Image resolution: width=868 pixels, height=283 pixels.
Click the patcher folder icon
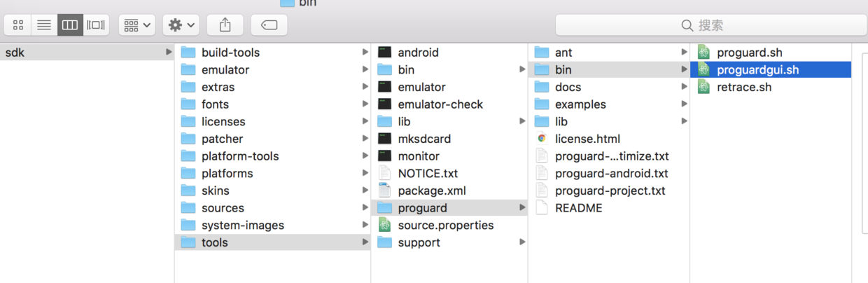(x=188, y=139)
